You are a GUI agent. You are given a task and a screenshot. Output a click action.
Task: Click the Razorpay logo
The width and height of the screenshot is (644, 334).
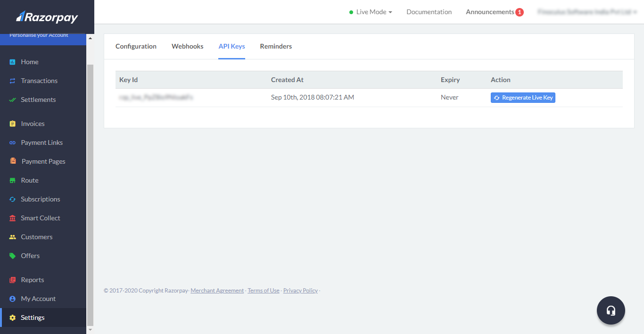coord(47,17)
